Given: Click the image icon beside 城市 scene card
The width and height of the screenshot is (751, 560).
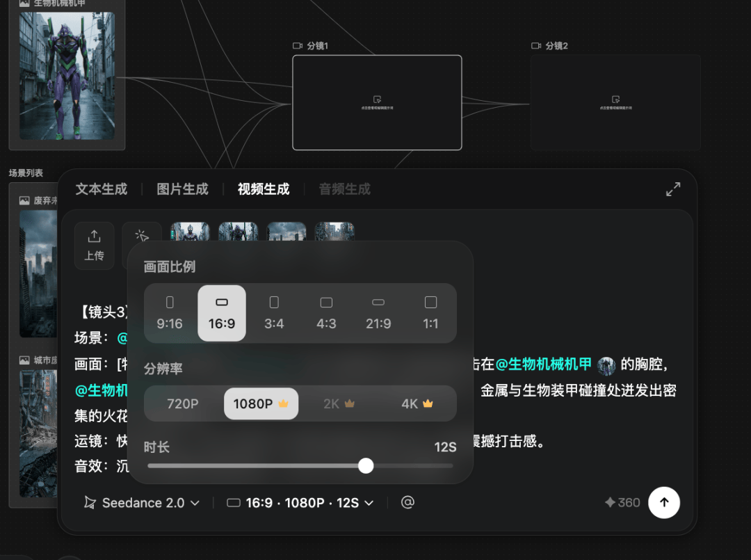Looking at the screenshot, I should pyautogui.click(x=24, y=360).
